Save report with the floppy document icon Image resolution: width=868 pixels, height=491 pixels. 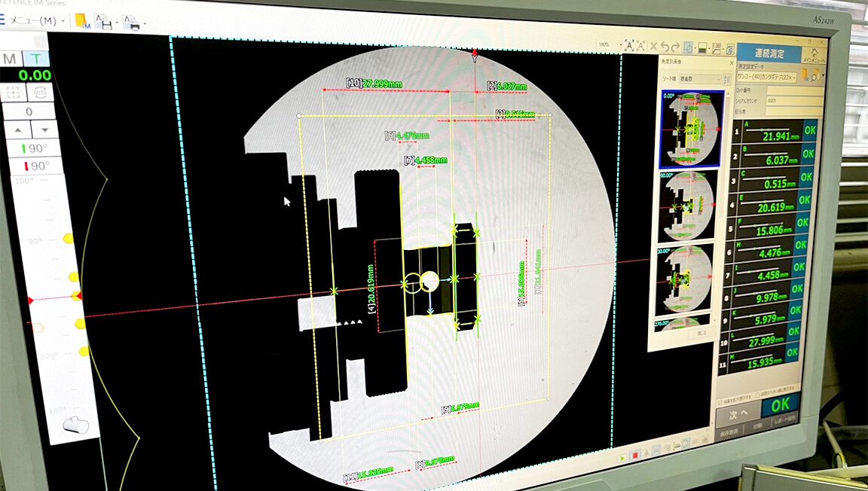(x=102, y=22)
